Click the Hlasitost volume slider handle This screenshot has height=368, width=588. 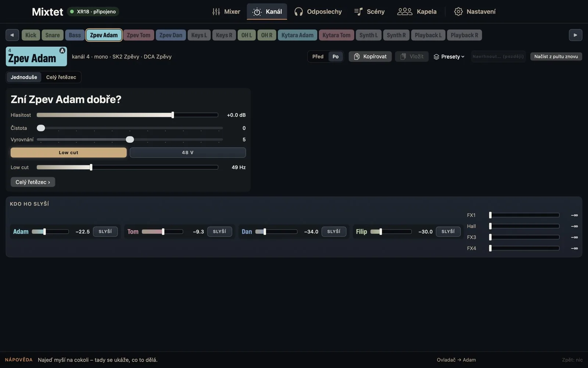pyautogui.click(x=173, y=115)
